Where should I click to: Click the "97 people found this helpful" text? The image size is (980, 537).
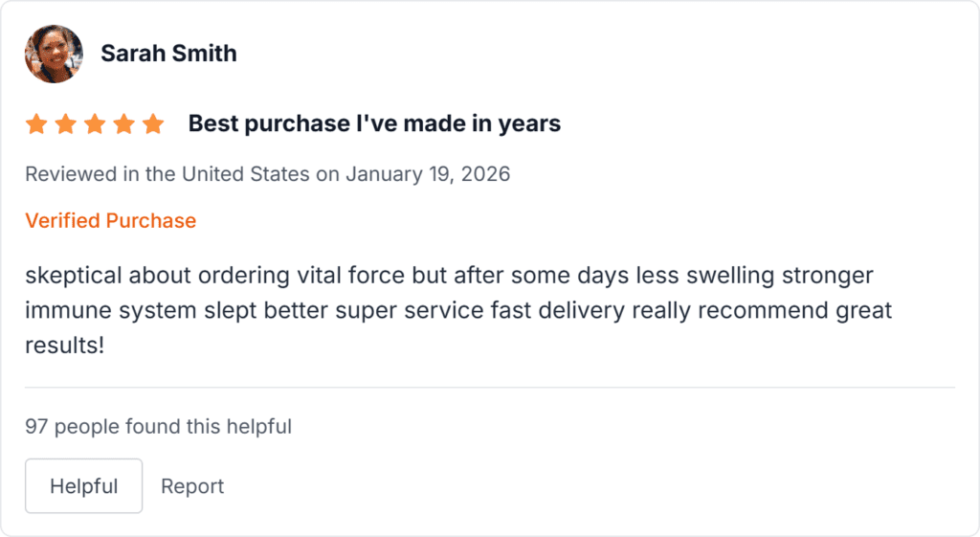coord(158,427)
